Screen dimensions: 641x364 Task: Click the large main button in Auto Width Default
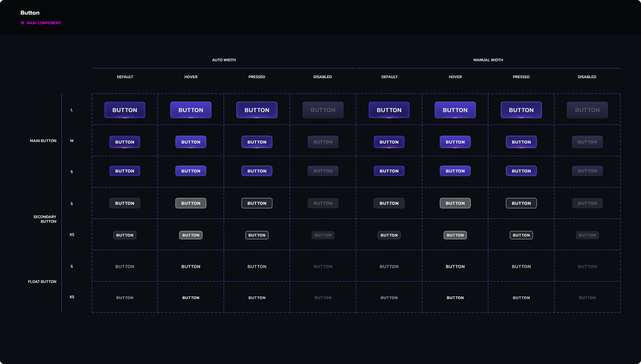pyautogui.click(x=125, y=110)
